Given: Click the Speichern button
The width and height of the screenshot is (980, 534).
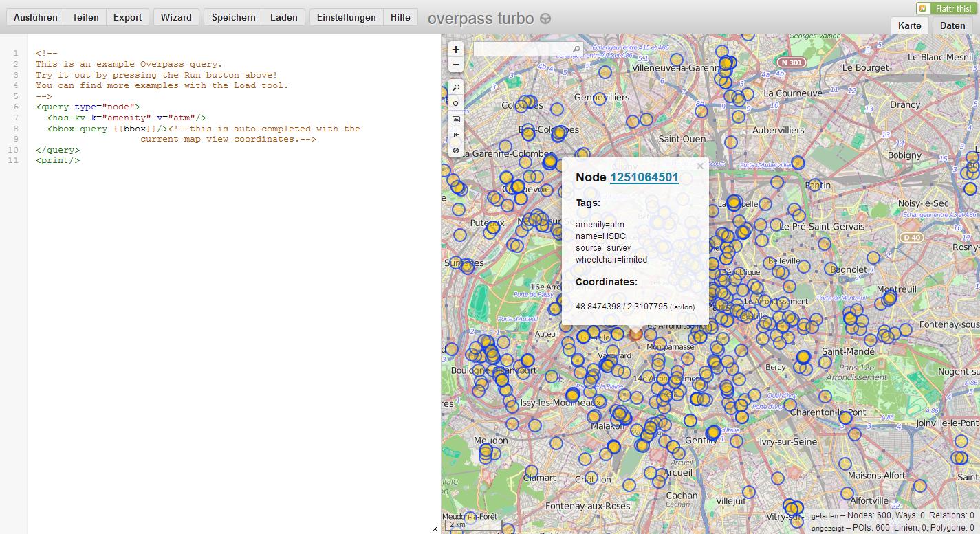Looking at the screenshot, I should pyautogui.click(x=234, y=17).
